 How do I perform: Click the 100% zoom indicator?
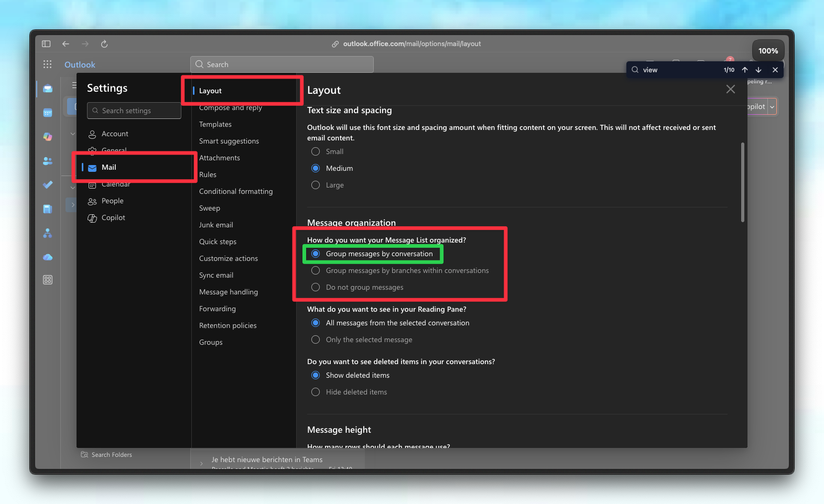(768, 51)
